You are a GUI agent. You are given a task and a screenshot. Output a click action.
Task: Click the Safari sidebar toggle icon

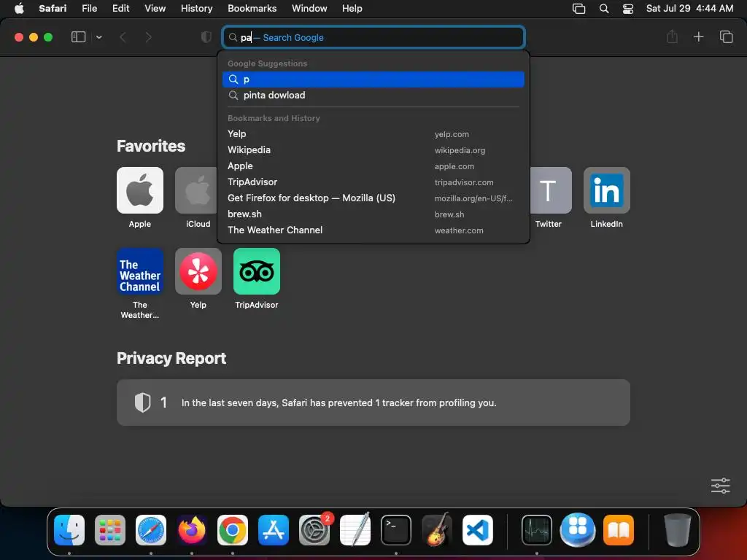78,36
